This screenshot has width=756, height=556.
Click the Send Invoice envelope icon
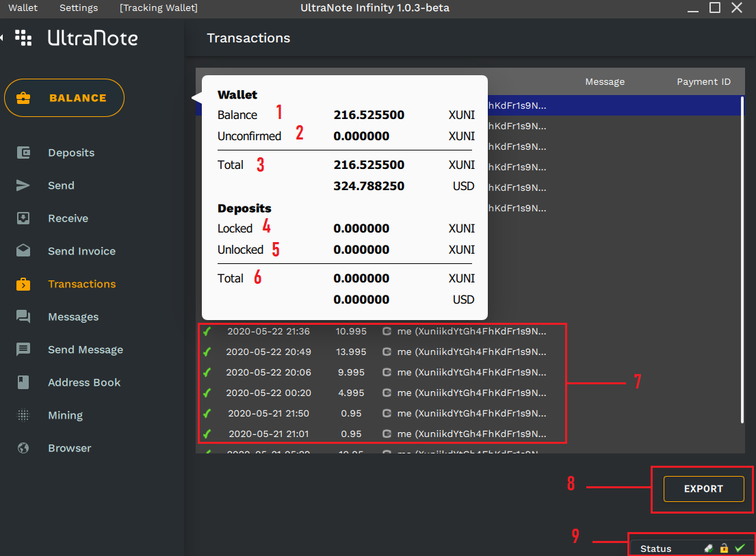[23, 250]
